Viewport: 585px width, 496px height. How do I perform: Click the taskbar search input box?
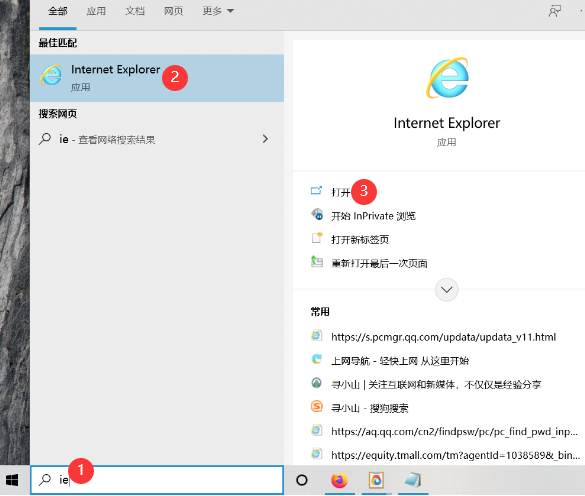point(157,480)
